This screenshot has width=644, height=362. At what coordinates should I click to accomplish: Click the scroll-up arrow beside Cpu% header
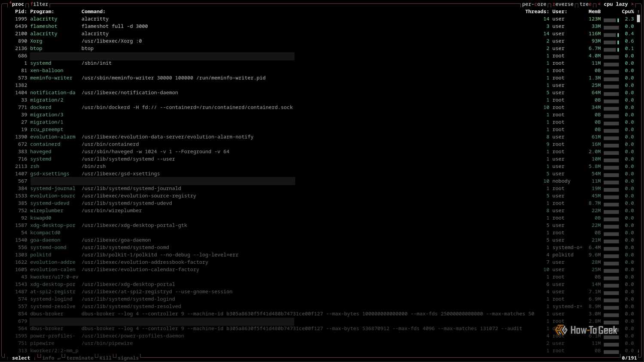click(638, 12)
